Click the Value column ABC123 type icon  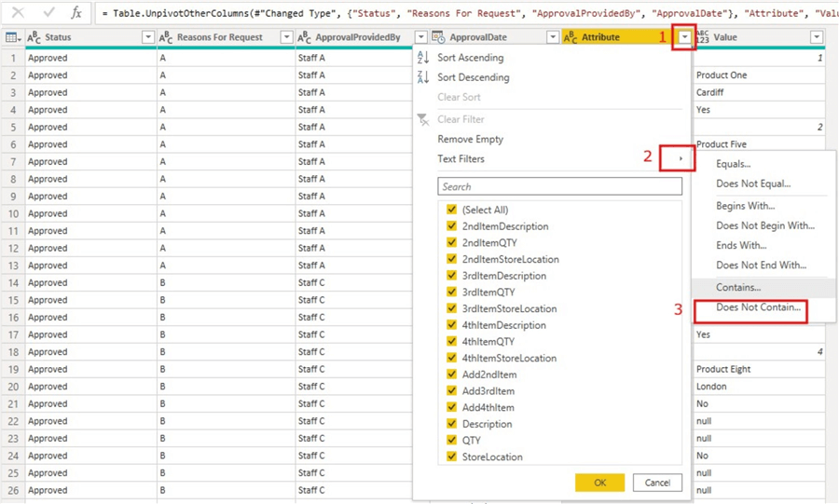(702, 37)
